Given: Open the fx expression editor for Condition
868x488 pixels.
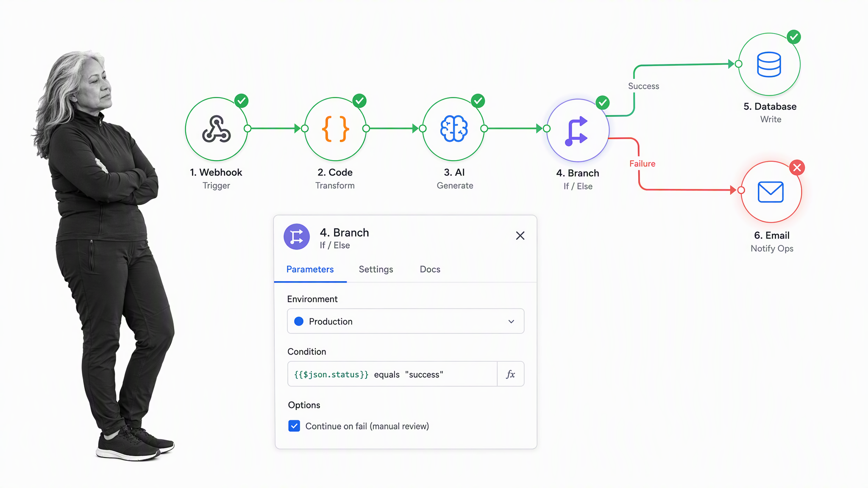Looking at the screenshot, I should click(x=511, y=374).
